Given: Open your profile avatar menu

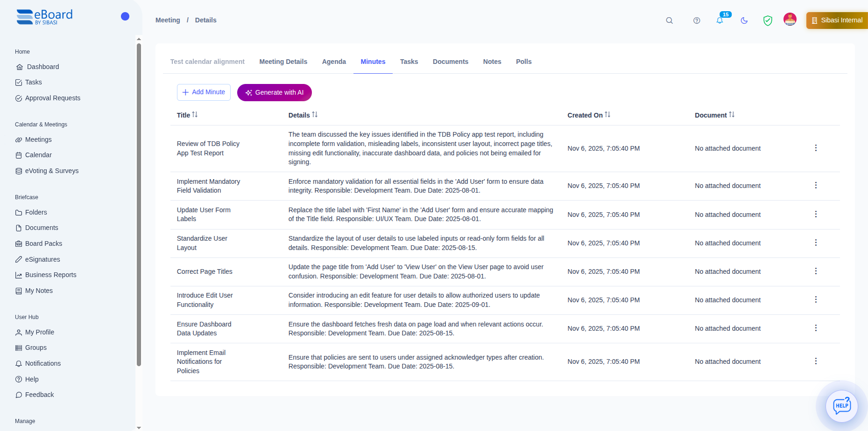Looking at the screenshot, I should click(790, 19).
